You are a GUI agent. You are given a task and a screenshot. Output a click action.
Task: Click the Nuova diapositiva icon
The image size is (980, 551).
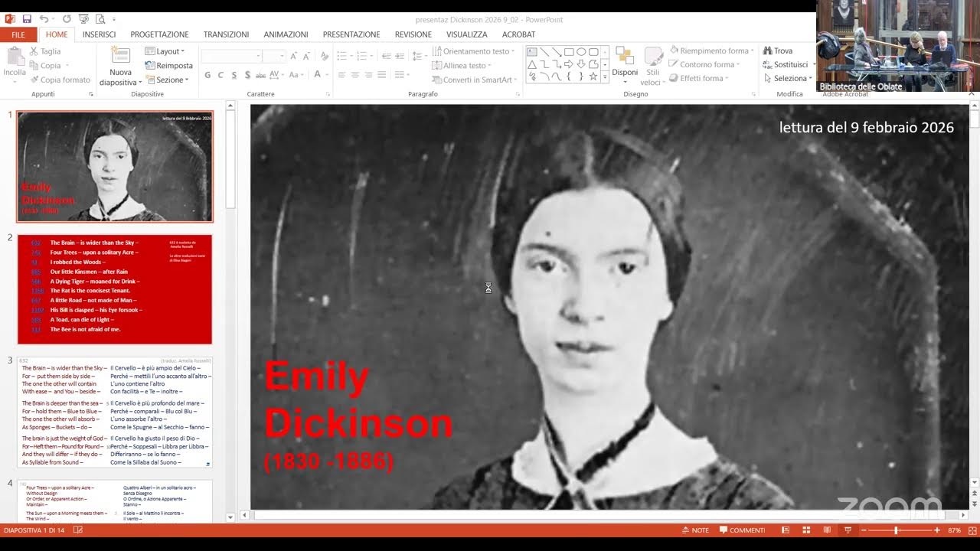click(x=120, y=56)
